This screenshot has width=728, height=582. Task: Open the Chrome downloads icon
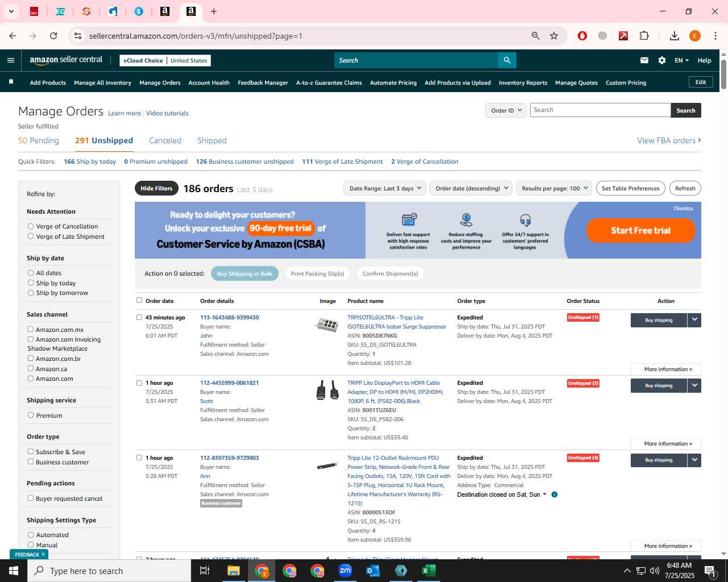pos(675,36)
